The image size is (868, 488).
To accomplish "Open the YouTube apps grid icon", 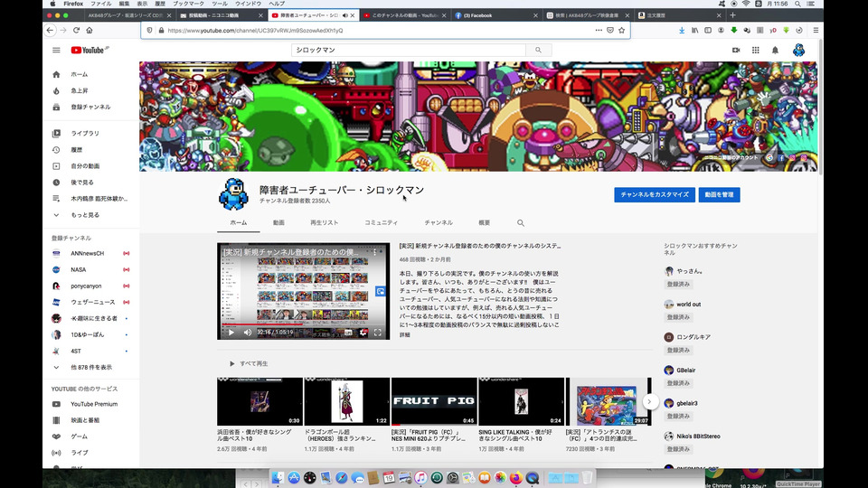I will (755, 50).
